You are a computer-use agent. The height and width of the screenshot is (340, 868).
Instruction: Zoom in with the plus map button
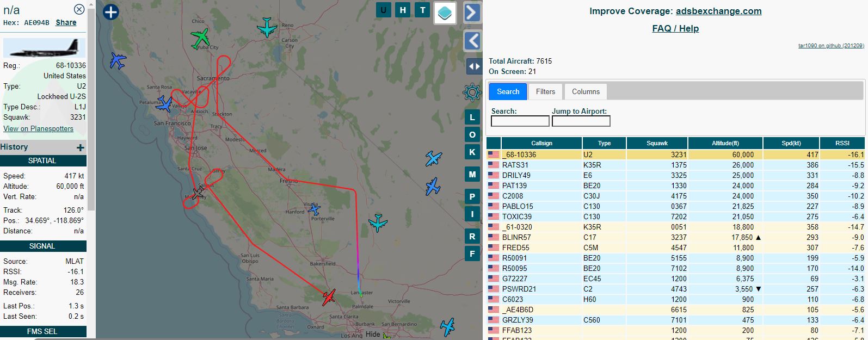click(x=110, y=11)
